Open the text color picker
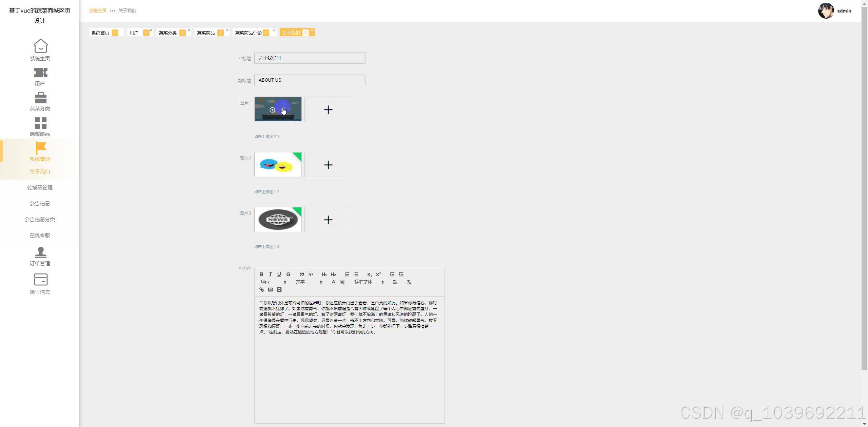868x427 pixels. [333, 282]
